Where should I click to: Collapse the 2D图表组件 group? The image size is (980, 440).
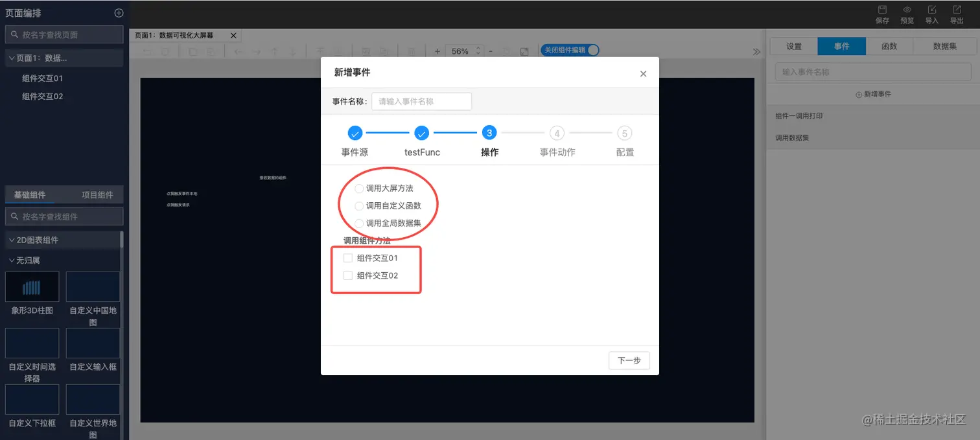[12, 240]
